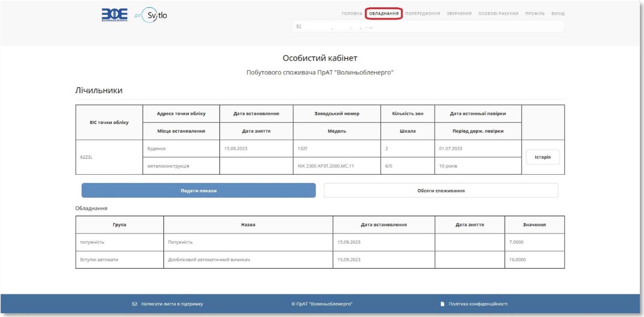Open the ЗВЕРНЕННЯ page
644x317 pixels.
point(459,14)
